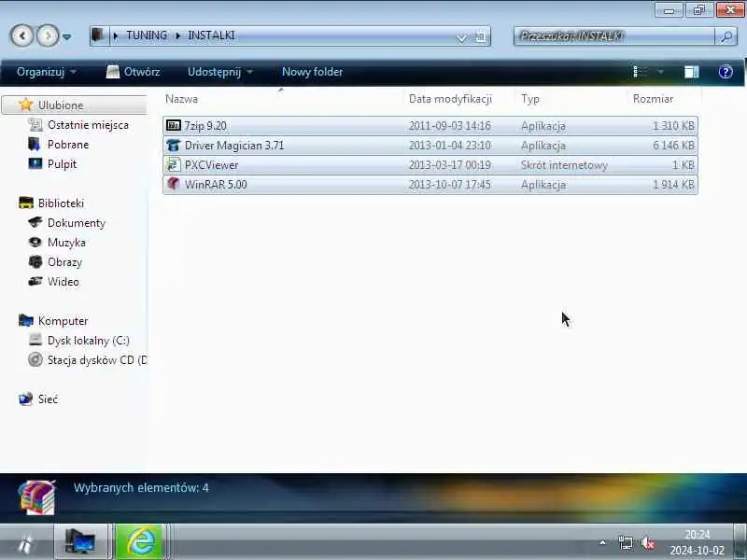Click the Explorer computer icon on taskbar

click(x=80, y=542)
